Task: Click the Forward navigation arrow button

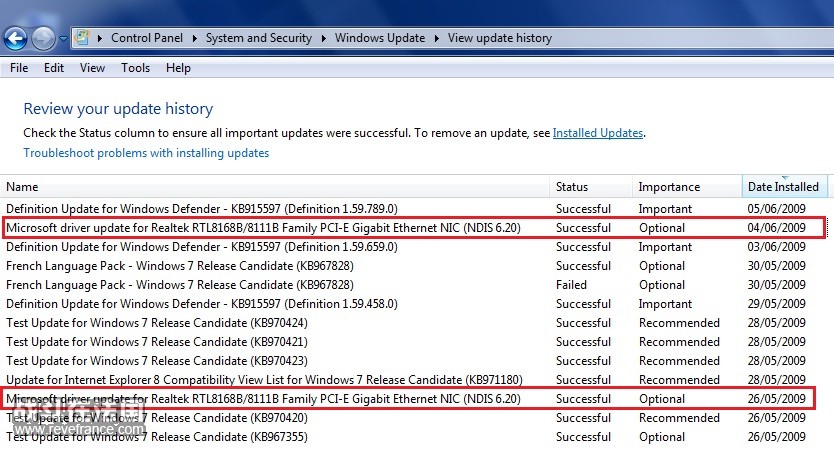Action: (44, 39)
